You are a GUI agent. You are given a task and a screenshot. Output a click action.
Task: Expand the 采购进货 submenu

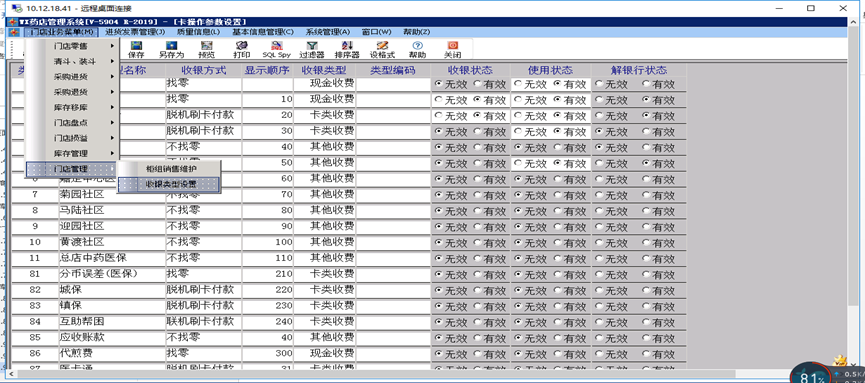point(72,77)
